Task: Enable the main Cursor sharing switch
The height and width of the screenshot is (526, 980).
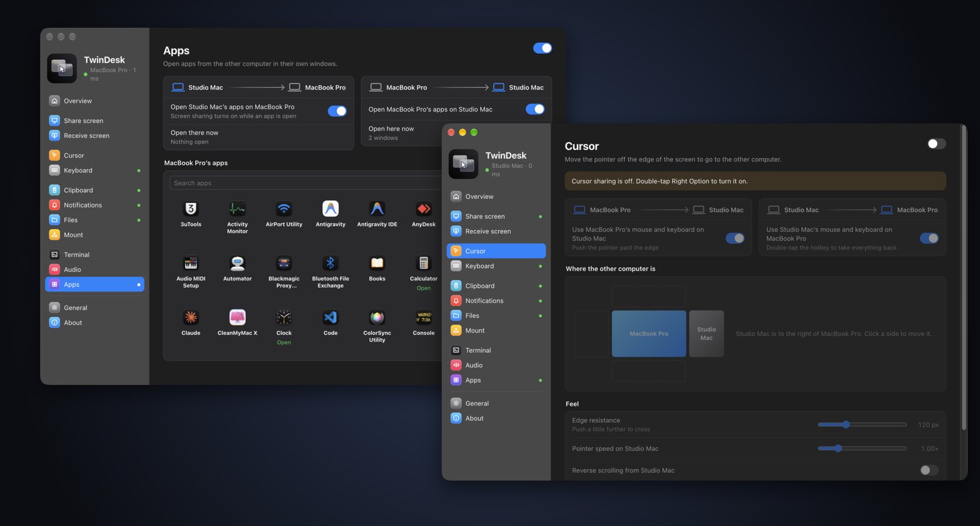Action: tap(937, 144)
